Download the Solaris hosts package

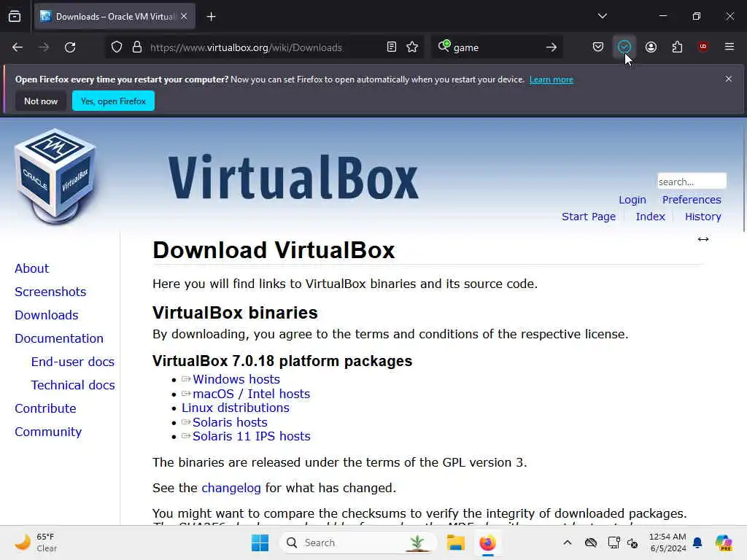230,422
